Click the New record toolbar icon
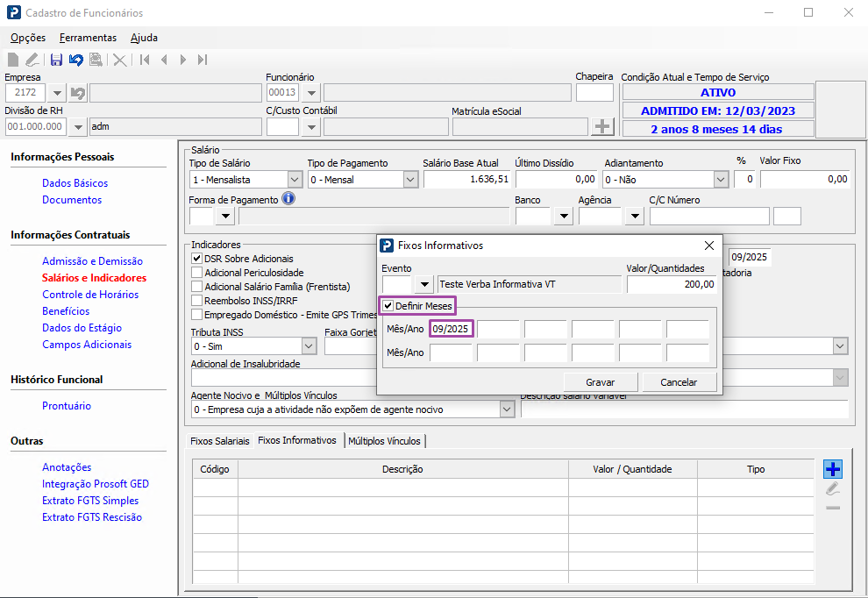This screenshot has height=598, width=868. tap(13, 60)
